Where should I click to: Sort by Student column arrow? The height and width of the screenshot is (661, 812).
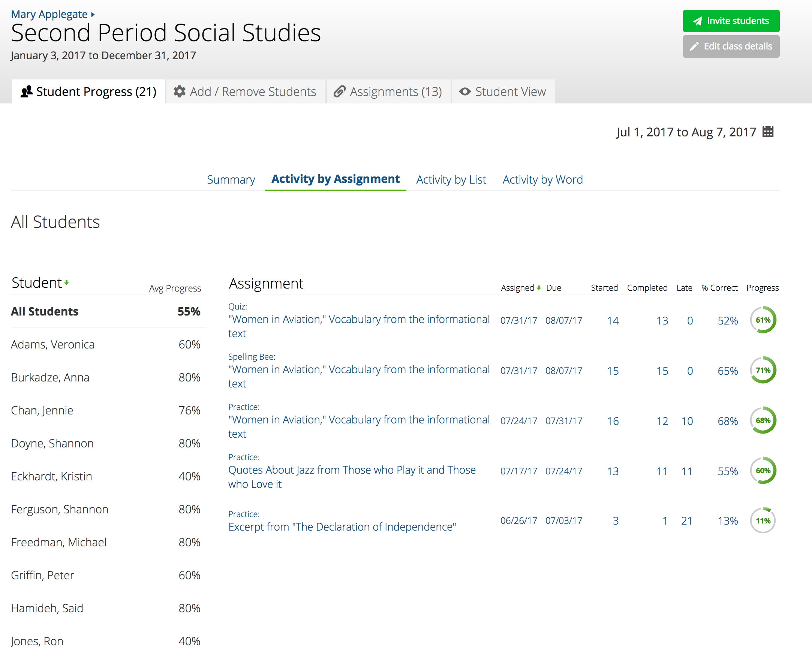point(67,283)
